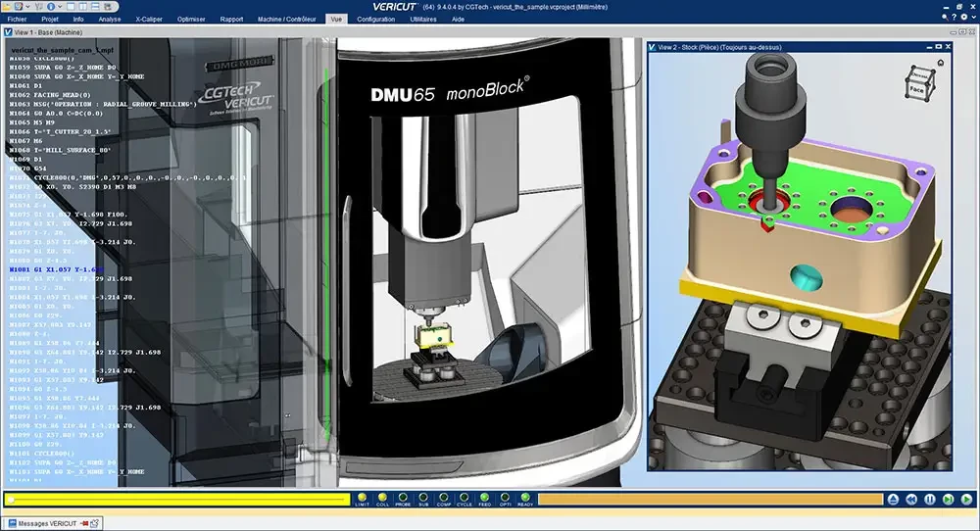Play the simulation to end
Image resolution: width=980 pixels, height=531 pixels.
[x=966, y=499]
